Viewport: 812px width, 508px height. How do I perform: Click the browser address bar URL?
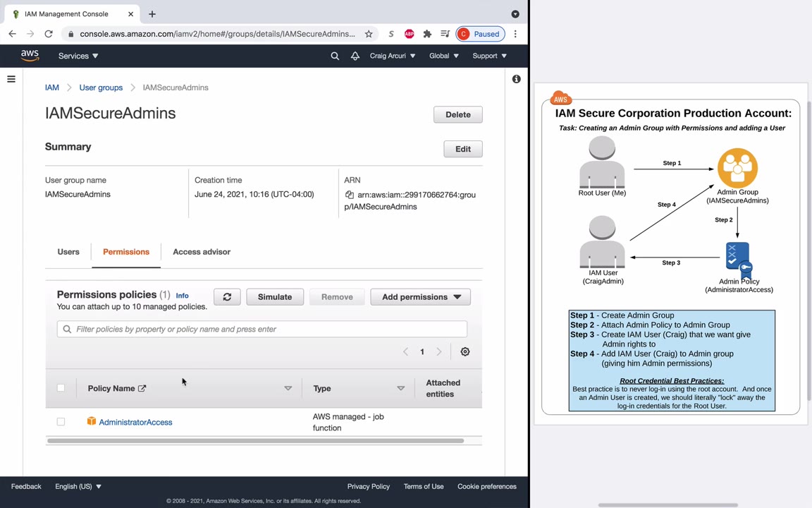pyautogui.click(x=218, y=34)
